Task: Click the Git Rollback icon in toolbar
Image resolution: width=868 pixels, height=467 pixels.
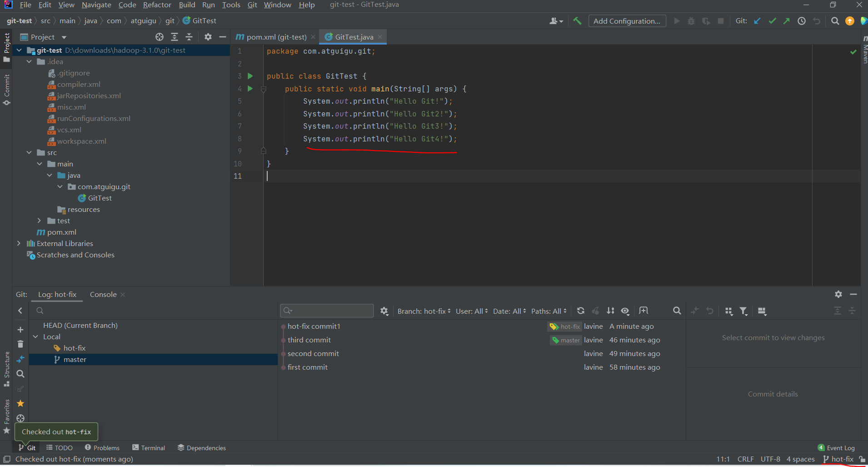Action: [x=817, y=21]
